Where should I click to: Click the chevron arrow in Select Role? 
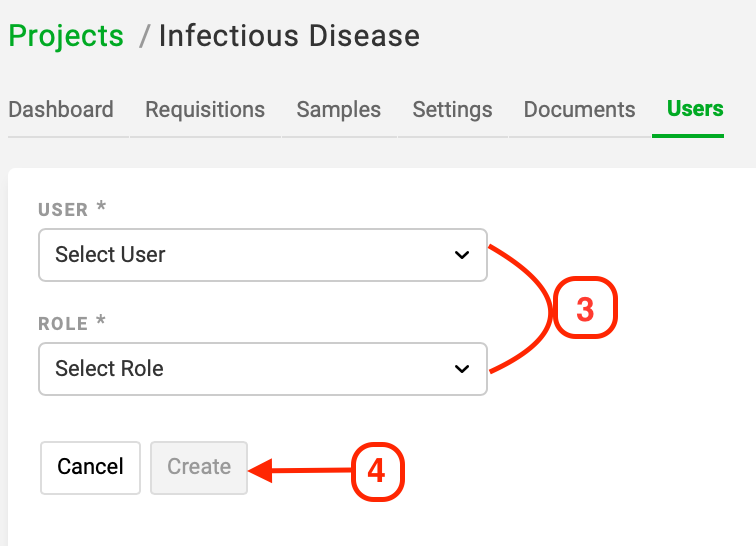tap(462, 369)
